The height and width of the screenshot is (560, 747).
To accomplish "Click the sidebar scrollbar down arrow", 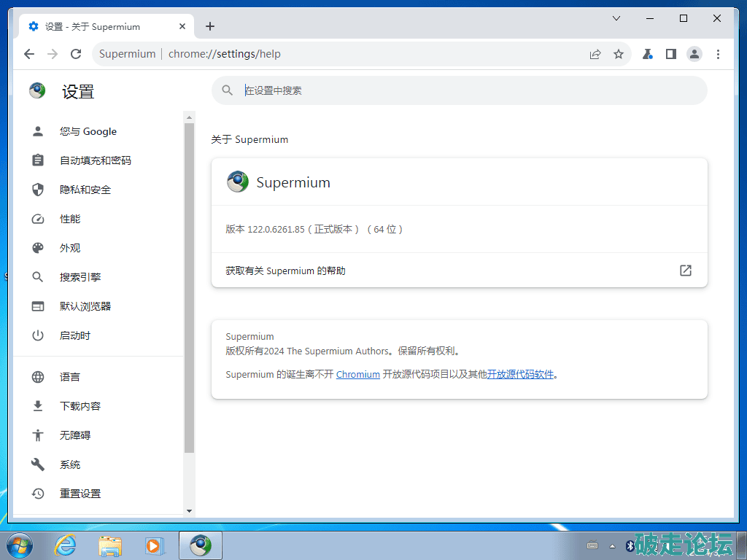I will (x=190, y=511).
